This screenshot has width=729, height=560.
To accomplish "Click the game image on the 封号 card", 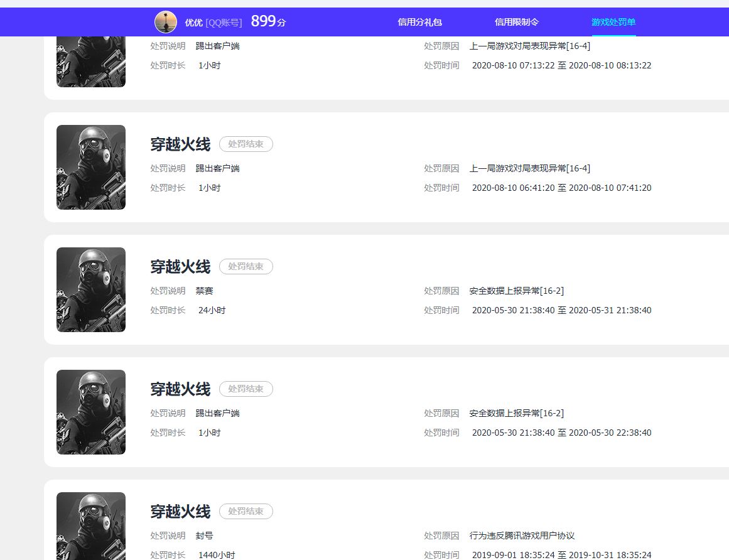I will pos(91,526).
